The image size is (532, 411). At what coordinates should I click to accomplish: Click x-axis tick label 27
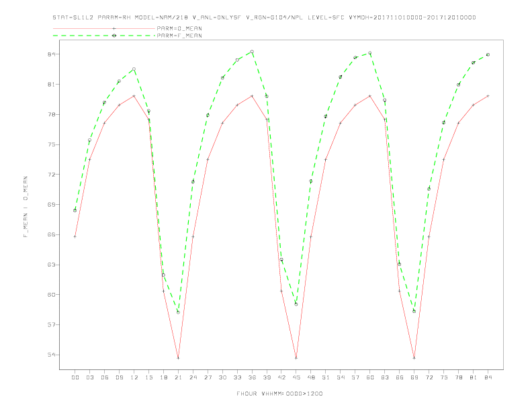coord(208,377)
